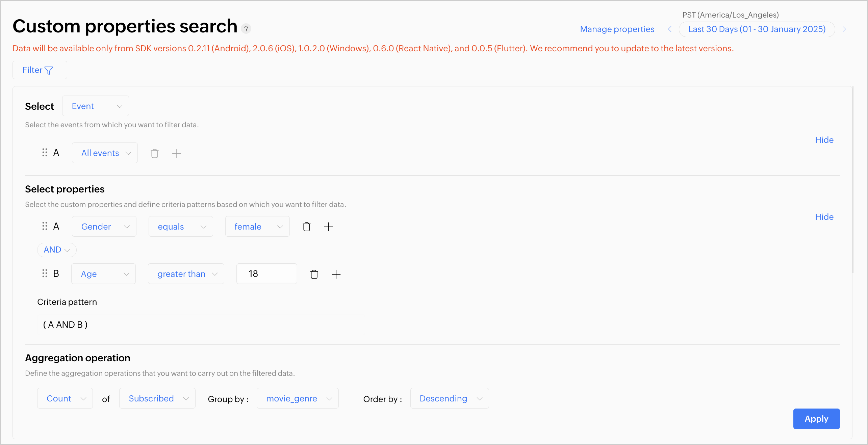Viewport: 868px width, 445px height.
Task: Go to next date range arrow
Action: pyautogui.click(x=844, y=29)
